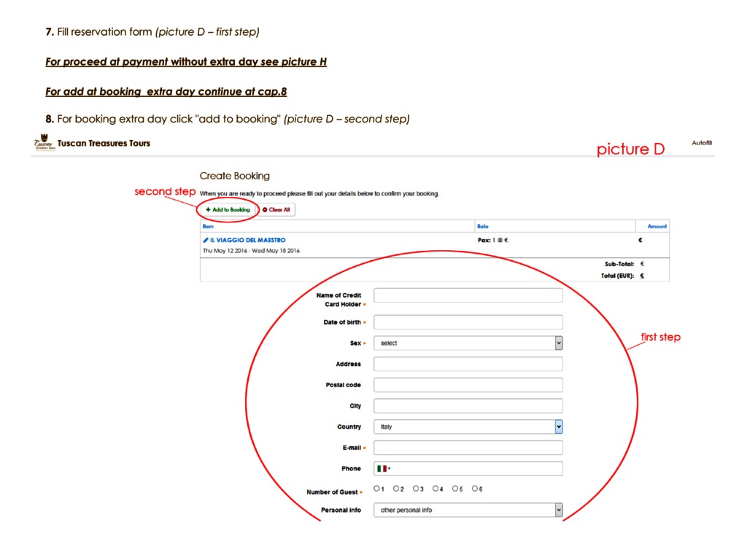Click the Tuscan Treasures Tours logo icon
The height and width of the screenshot is (560, 747).
point(44,143)
